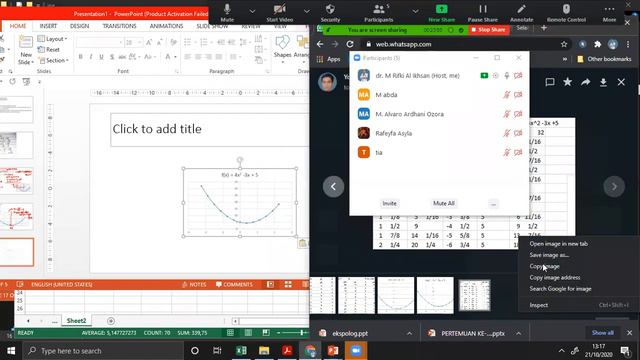This screenshot has height=360, width=640.
Task: Open Apps bookmarks shortcut
Action: tap(329, 59)
